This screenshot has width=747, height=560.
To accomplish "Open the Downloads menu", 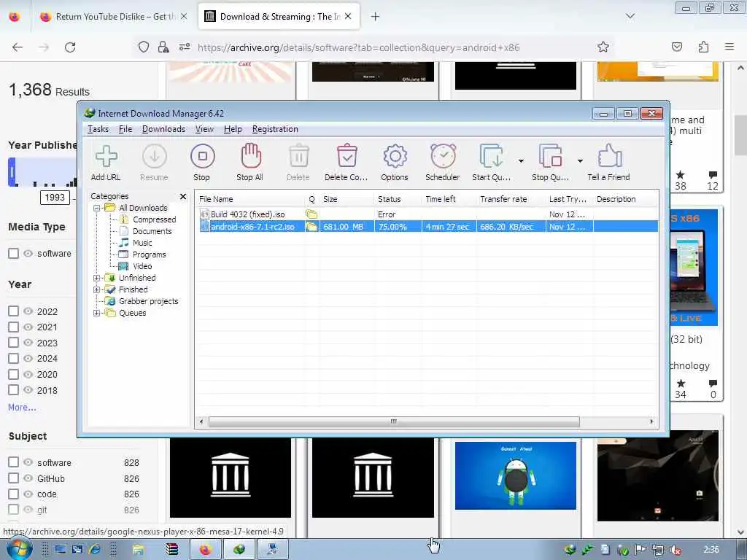I will click(163, 129).
